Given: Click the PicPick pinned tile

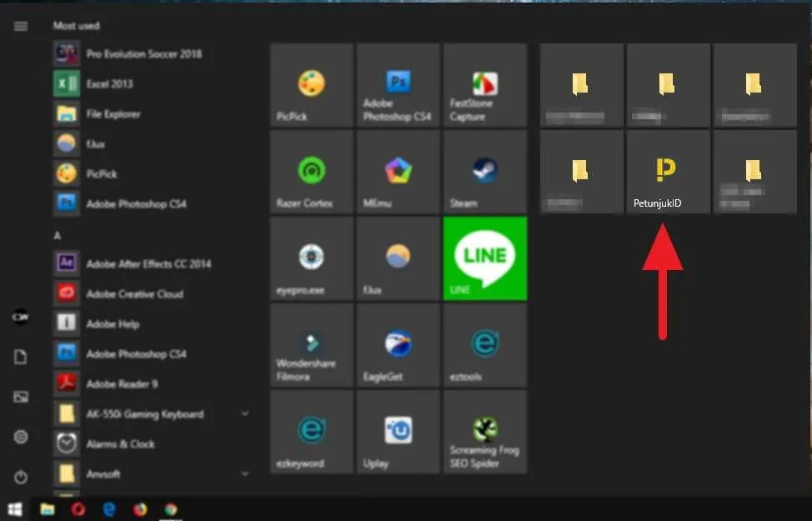Looking at the screenshot, I should [x=312, y=86].
